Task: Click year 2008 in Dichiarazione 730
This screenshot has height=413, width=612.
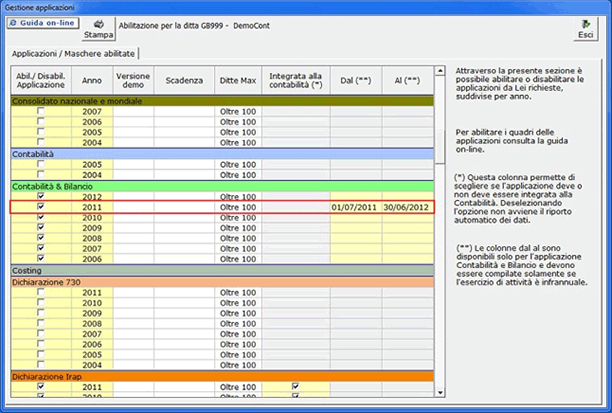Action: coord(92,324)
